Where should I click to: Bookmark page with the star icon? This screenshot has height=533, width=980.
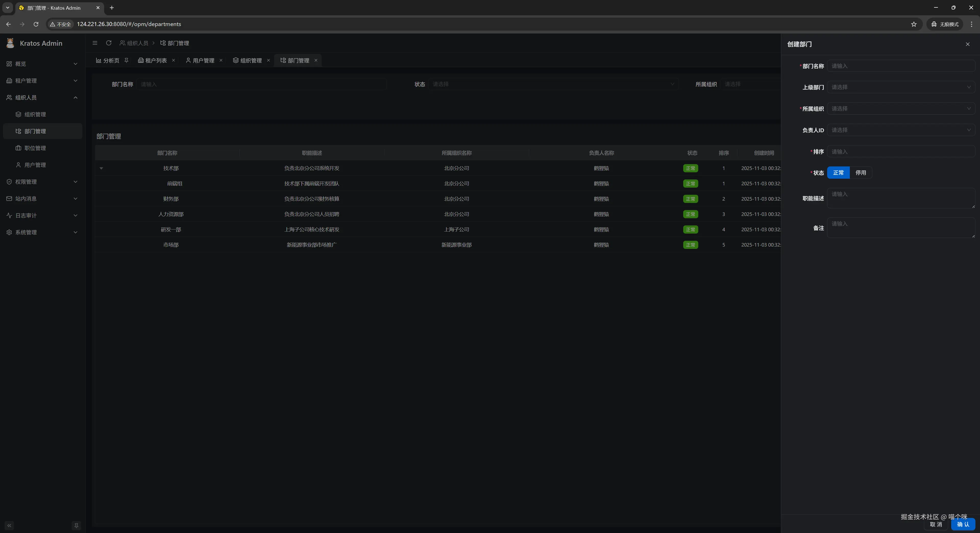point(913,24)
